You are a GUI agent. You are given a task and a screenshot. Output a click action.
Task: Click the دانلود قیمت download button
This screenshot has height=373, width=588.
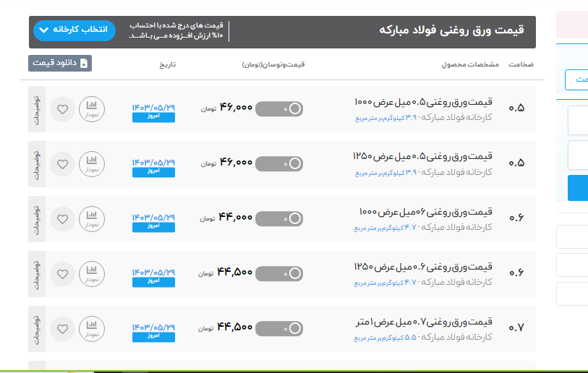pos(60,64)
